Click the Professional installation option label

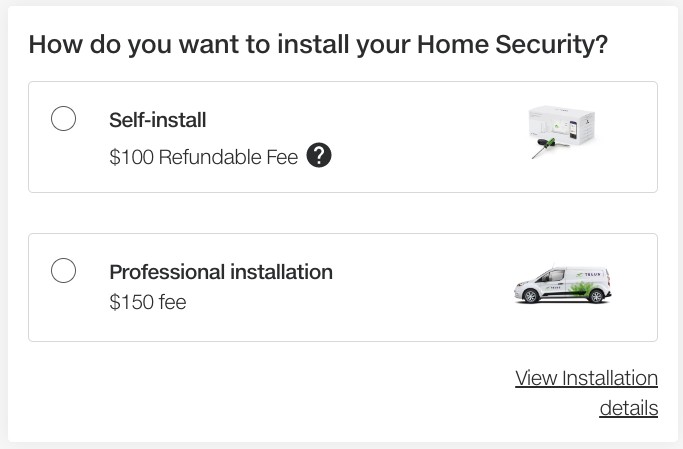[220, 272]
